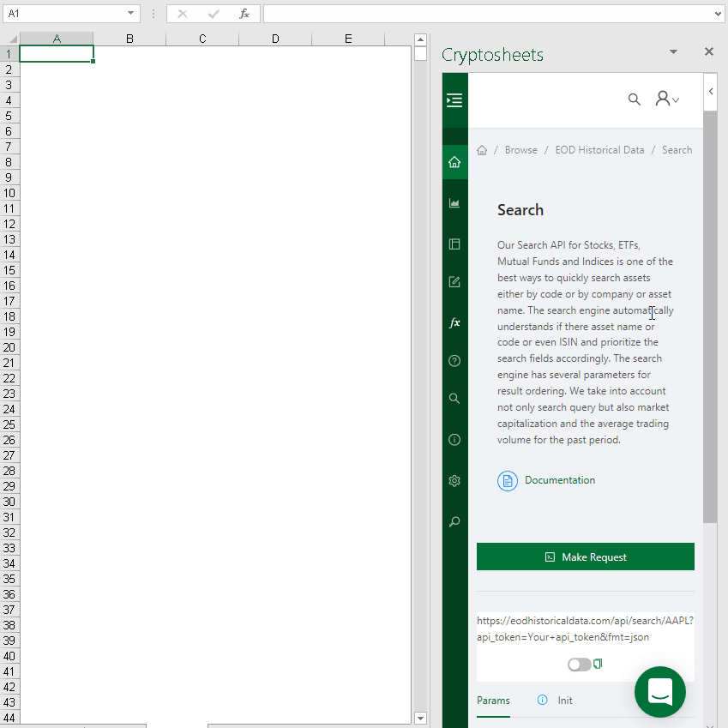Image resolution: width=728 pixels, height=728 pixels.
Task: Open the templates layout icon in the sidebar
Action: click(x=454, y=244)
